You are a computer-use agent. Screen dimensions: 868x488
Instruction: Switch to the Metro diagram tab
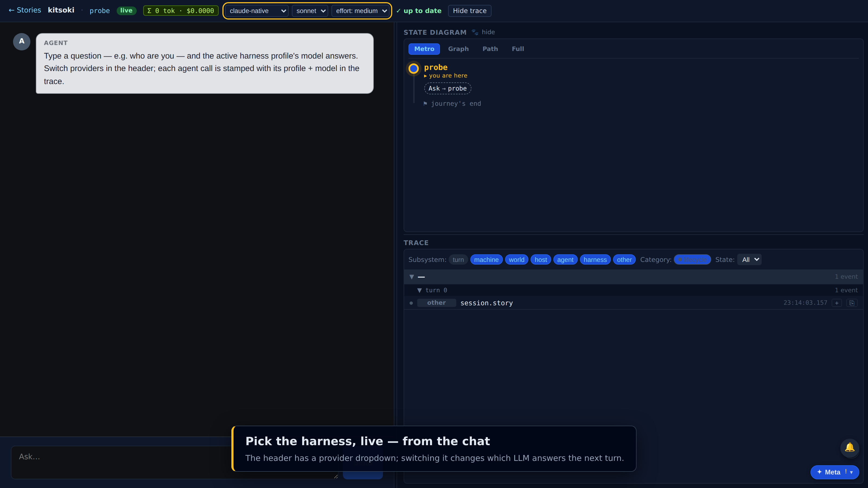[x=424, y=49]
